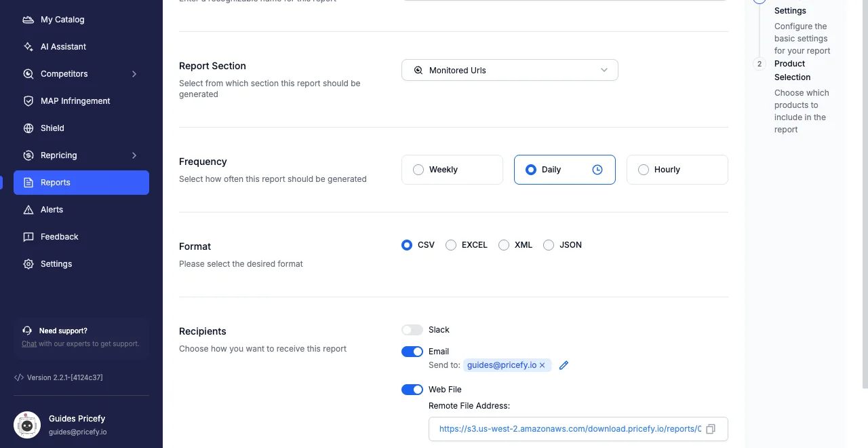
Task: Click the Guides Pricefy avatar image
Action: 27,425
